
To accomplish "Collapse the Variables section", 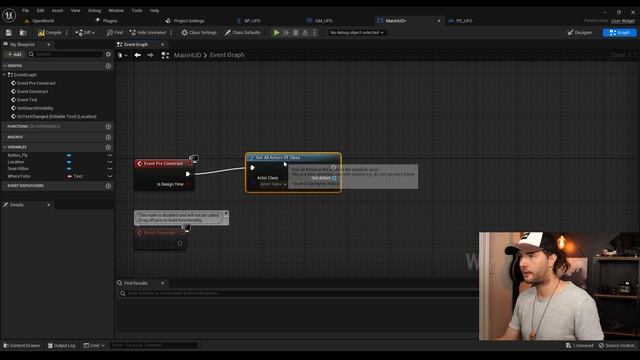I will pyautogui.click(x=5, y=147).
